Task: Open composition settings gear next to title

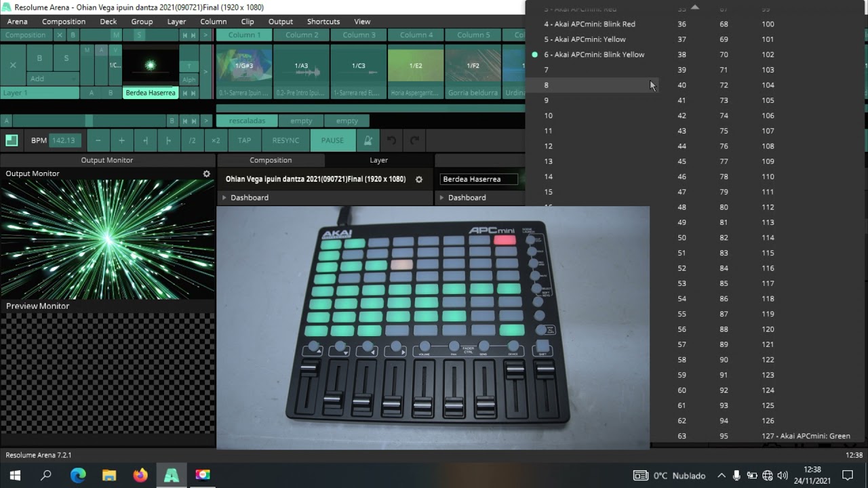Action: pos(419,179)
